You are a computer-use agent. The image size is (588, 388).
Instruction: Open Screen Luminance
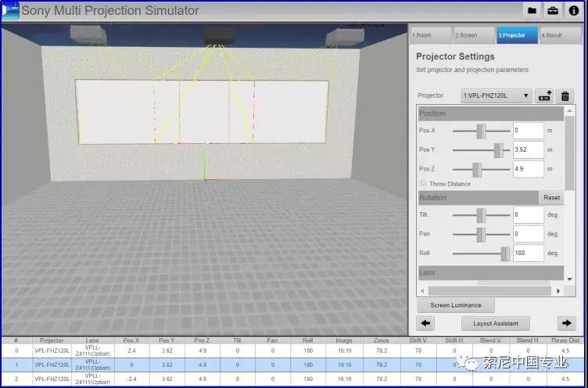[456, 305]
